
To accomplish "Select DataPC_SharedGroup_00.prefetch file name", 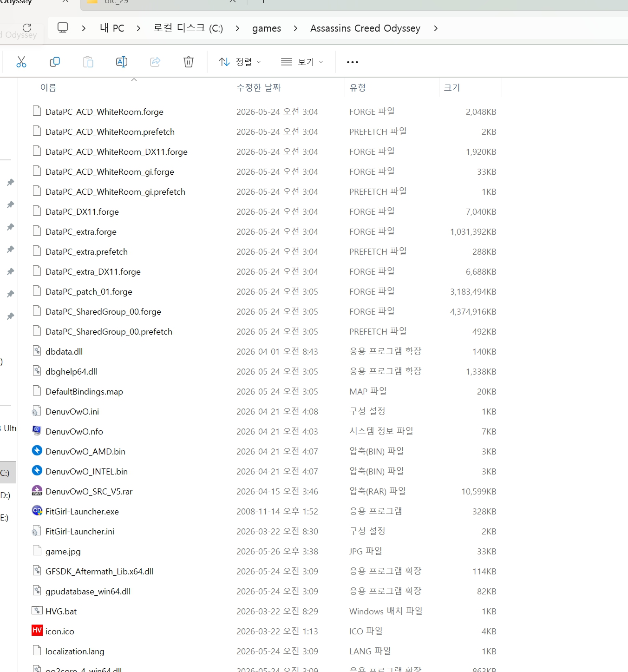I will point(109,331).
